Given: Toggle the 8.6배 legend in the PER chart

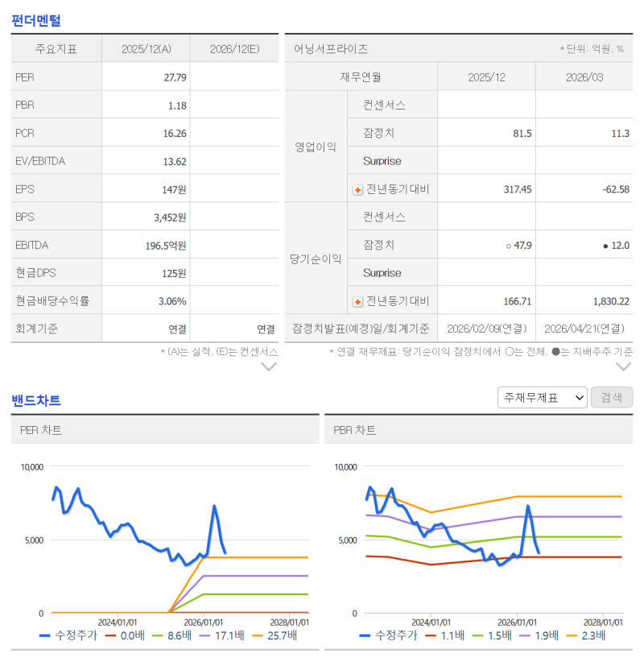Looking at the screenshot, I should [x=171, y=635].
